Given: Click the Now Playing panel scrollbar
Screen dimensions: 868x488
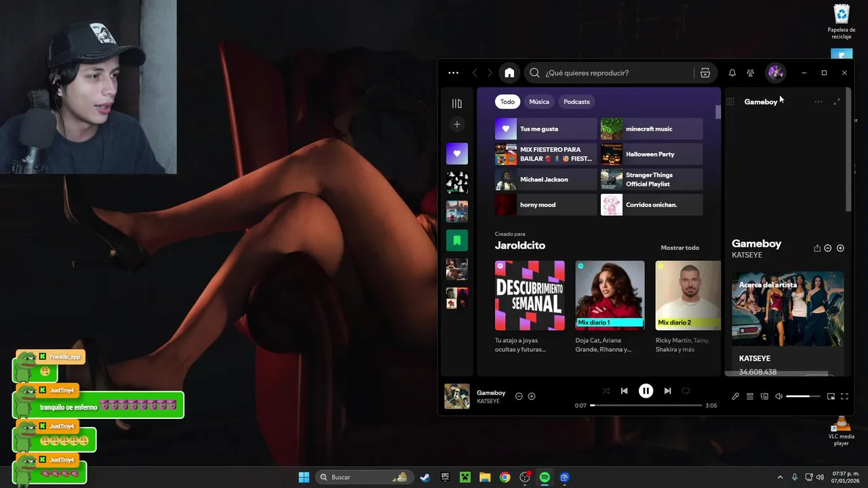Looking at the screenshot, I should [848, 149].
